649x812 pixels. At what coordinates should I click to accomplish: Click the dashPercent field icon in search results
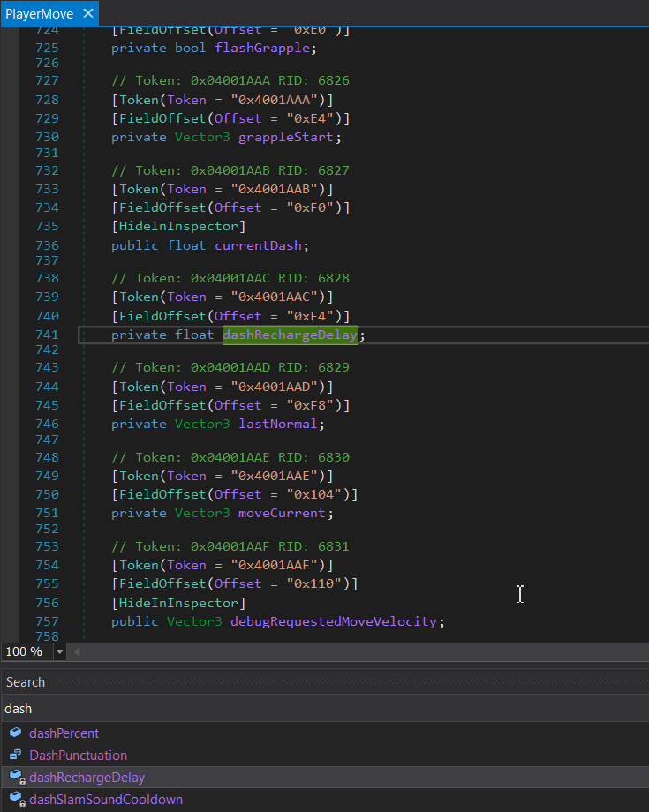coord(15,733)
